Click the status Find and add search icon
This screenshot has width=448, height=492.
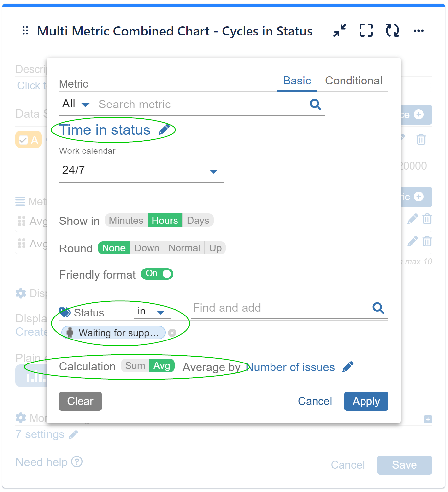(x=378, y=308)
